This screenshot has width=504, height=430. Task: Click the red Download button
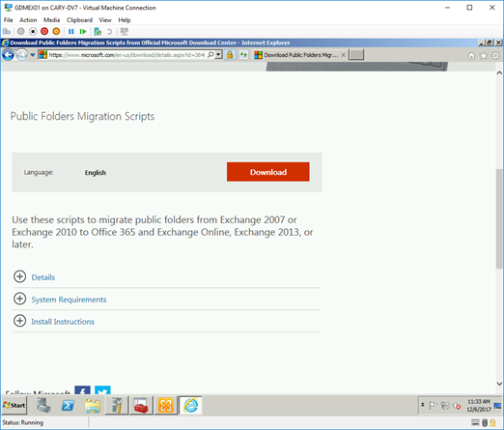click(x=268, y=172)
